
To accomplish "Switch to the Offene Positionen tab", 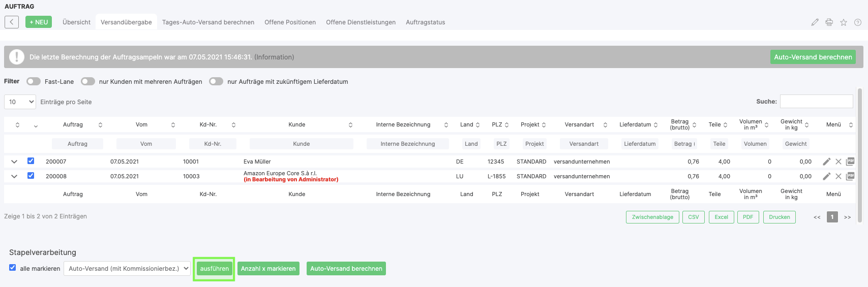I will [290, 22].
